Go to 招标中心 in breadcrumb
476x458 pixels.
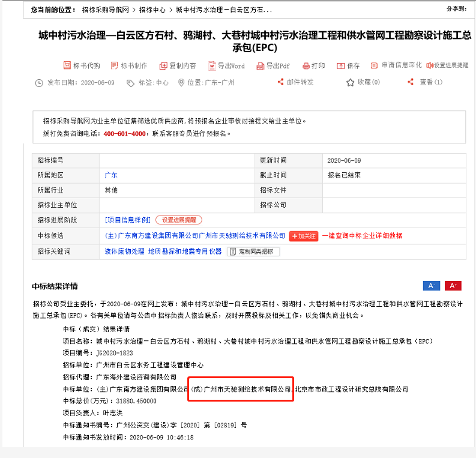tap(152, 10)
